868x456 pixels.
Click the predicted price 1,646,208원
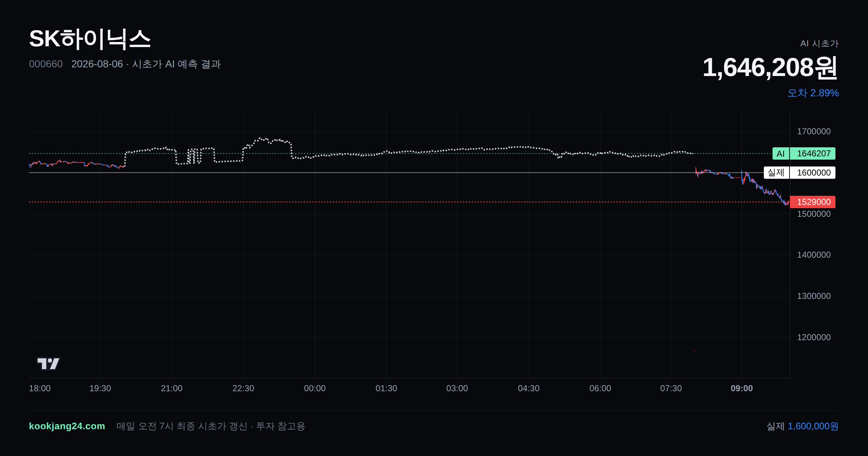(x=770, y=68)
